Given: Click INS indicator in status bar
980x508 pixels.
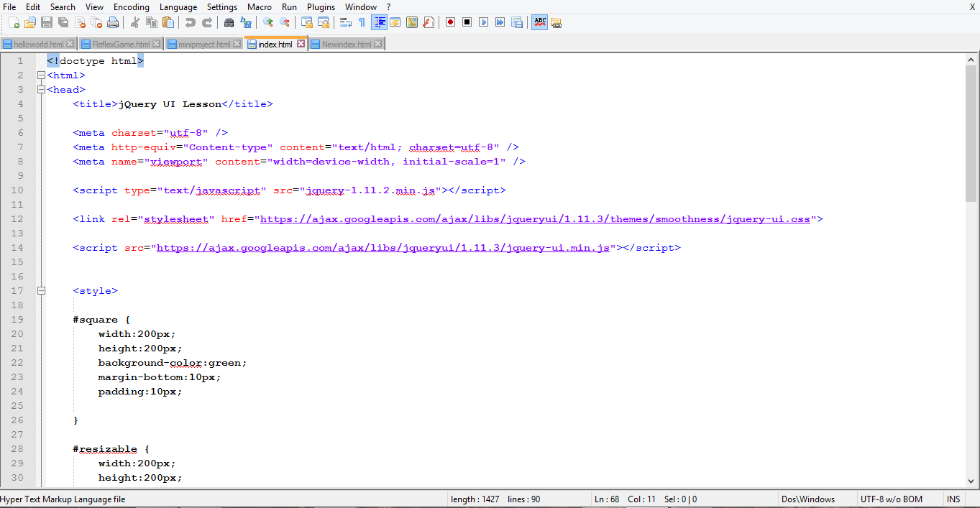Looking at the screenshot, I should [x=953, y=499].
